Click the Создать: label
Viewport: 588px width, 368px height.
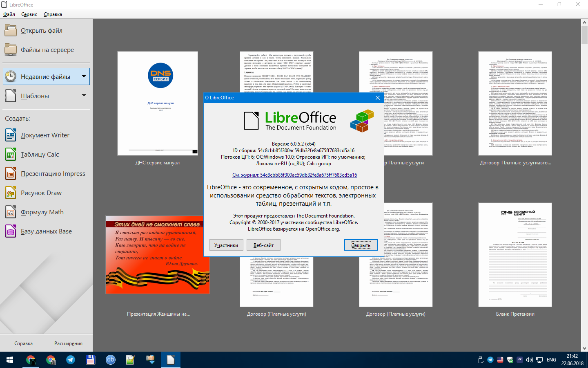click(18, 119)
